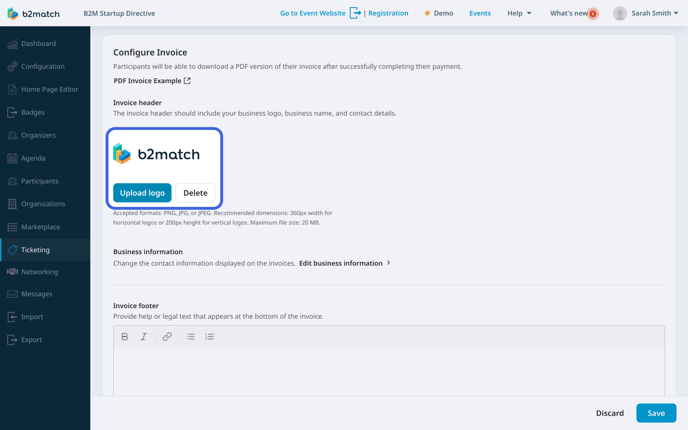Click the chevron after Edit business information

click(x=388, y=263)
